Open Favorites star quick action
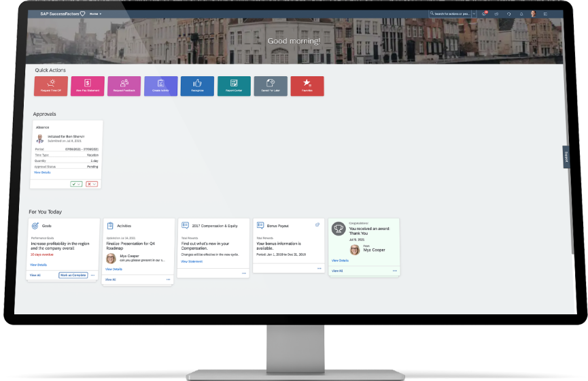The height and width of the screenshot is (381, 588). point(307,86)
